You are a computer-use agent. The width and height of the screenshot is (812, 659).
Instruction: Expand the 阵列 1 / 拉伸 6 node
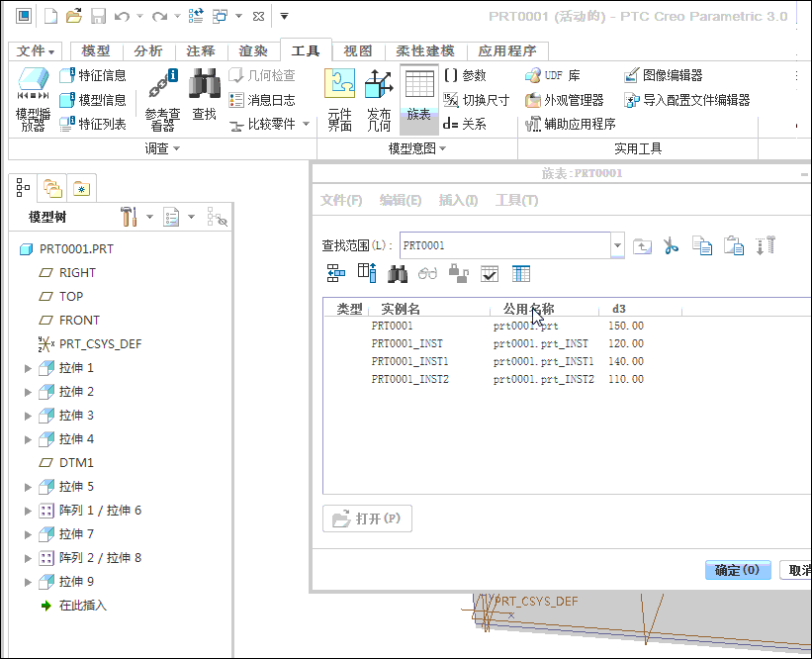point(28,511)
